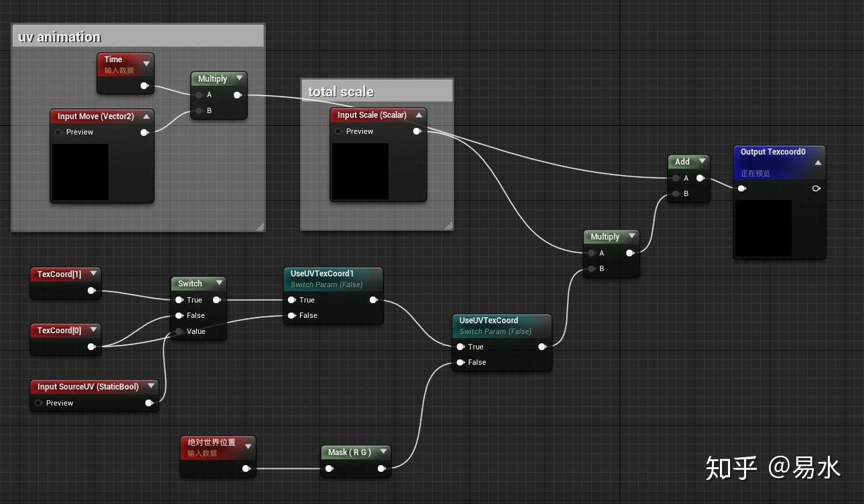
Task: Click the True input pin on UseUVTexCoord
Action: pyautogui.click(x=461, y=347)
